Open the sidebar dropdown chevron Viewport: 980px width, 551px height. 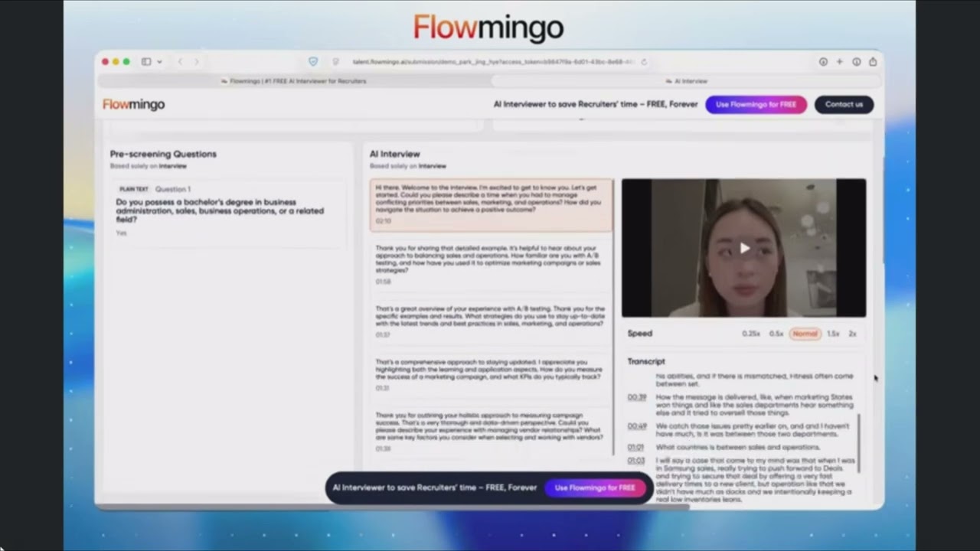[x=159, y=62]
